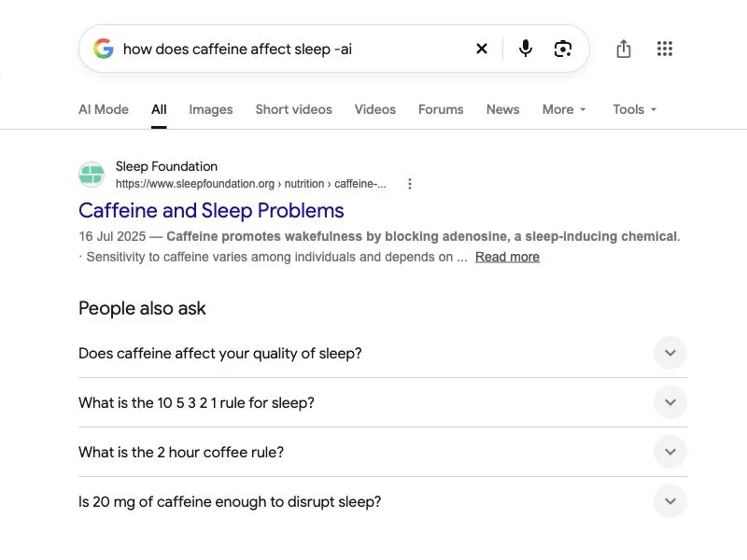This screenshot has width=747, height=560.
Task: Open the Tools dropdown
Action: pos(635,109)
